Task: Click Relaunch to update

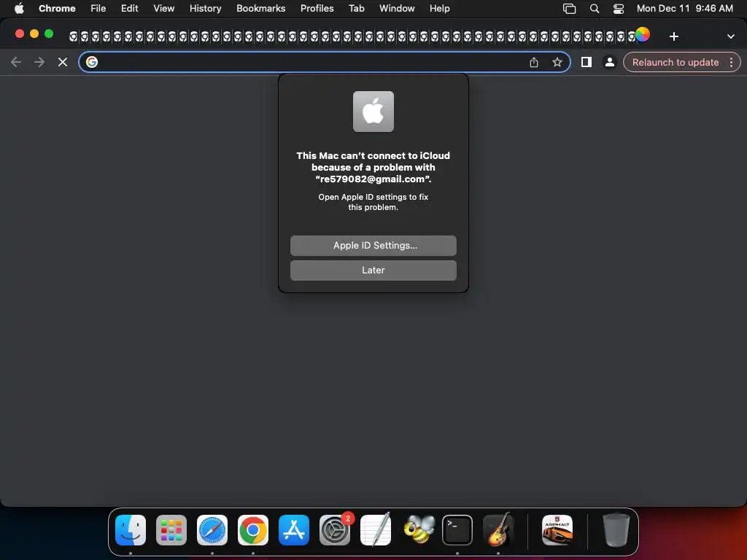Action: pyautogui.click(x=675, y=63)
